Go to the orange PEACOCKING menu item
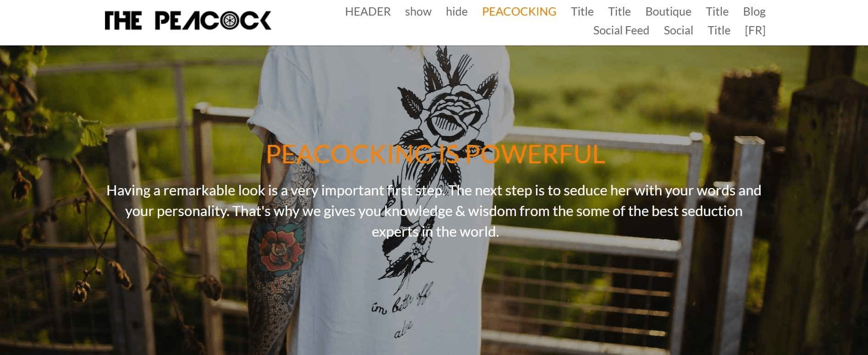This screenshot has height=355, width=868. [519, 11]
